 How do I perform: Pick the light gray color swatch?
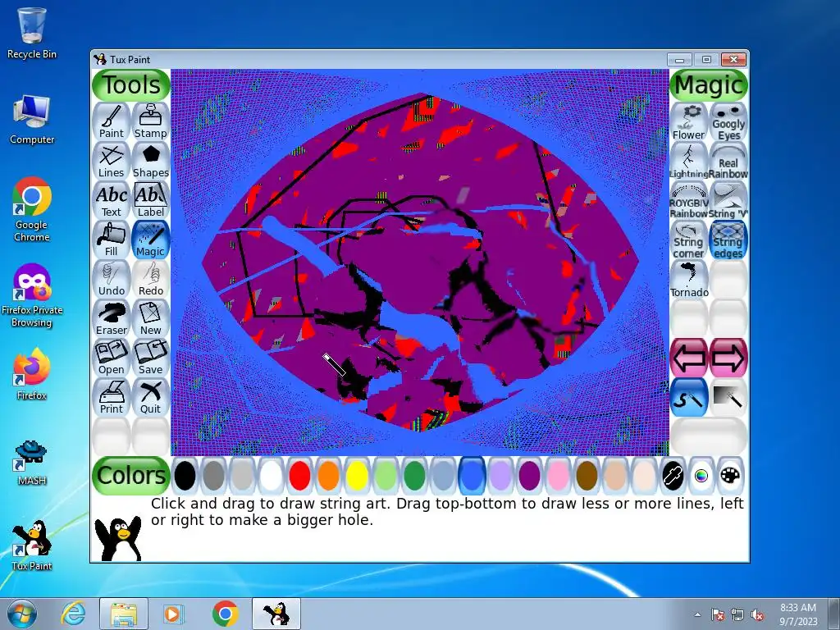pyautogui.click(x=242, y=475)
